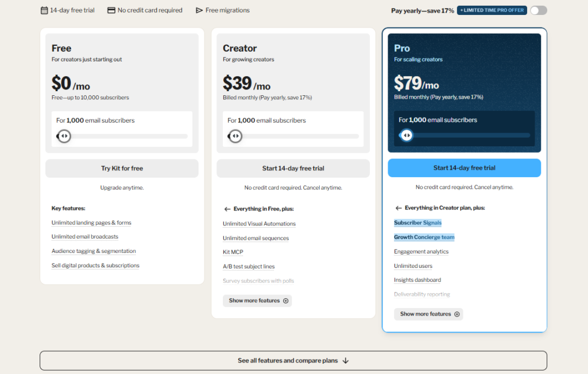The image size is (588, 374).
Task: Expand Show more features in Pro plan
Action: 428,314
